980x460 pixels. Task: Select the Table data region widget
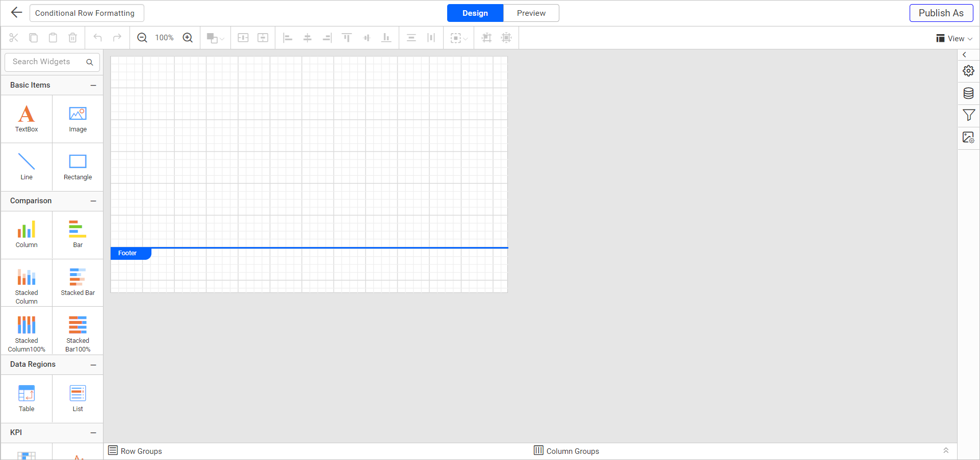[27, 399]
